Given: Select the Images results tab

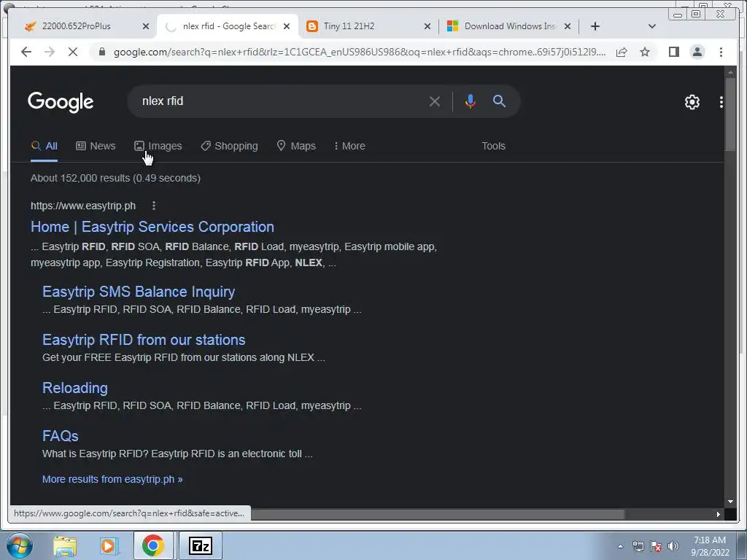Looking at the screenshot, I should click(158, 146).
